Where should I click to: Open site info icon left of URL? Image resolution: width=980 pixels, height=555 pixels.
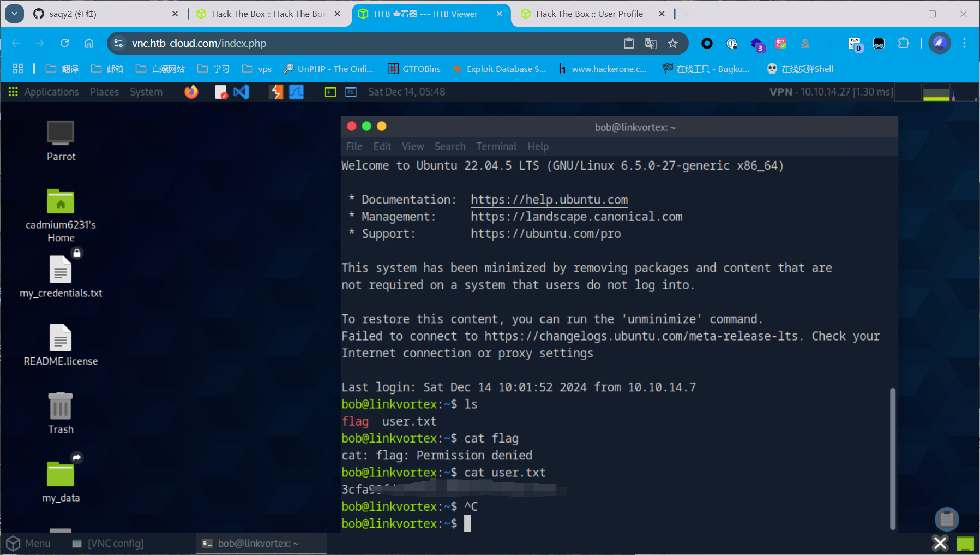[x=118, y=43]
